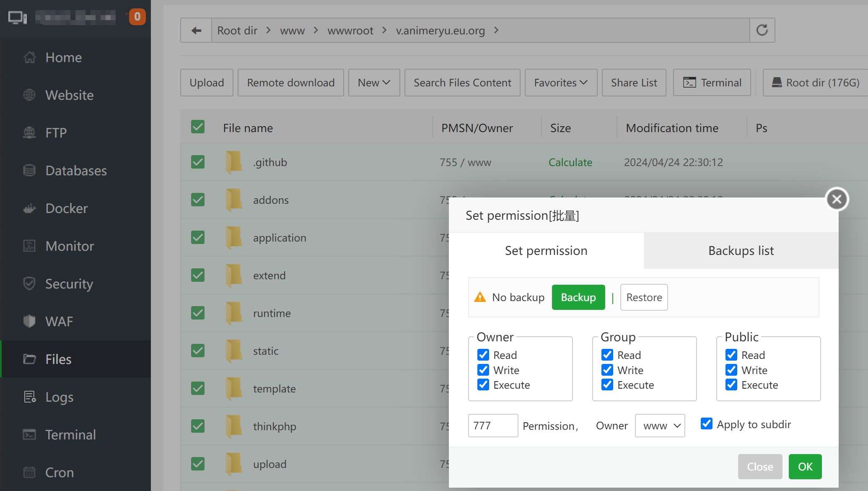Image resolution: width=868 pixels, height=491 pixels.
Task: Click the .github folder icon
Action: pyautogui.click(x=233, y=162)
